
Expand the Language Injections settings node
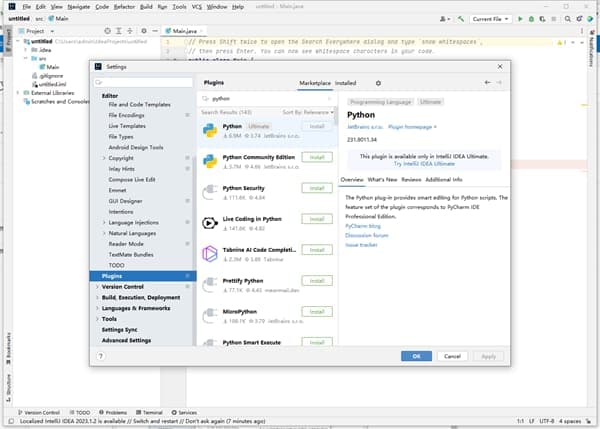tap(104, 222)
